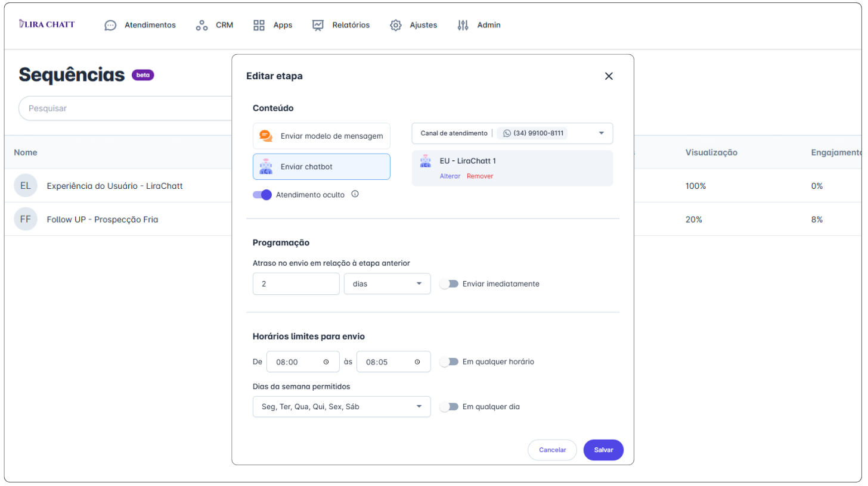Viewport: 868px width, 486px height.
Task: Open Atendimentos chat bubble icon
Action: 110,25
